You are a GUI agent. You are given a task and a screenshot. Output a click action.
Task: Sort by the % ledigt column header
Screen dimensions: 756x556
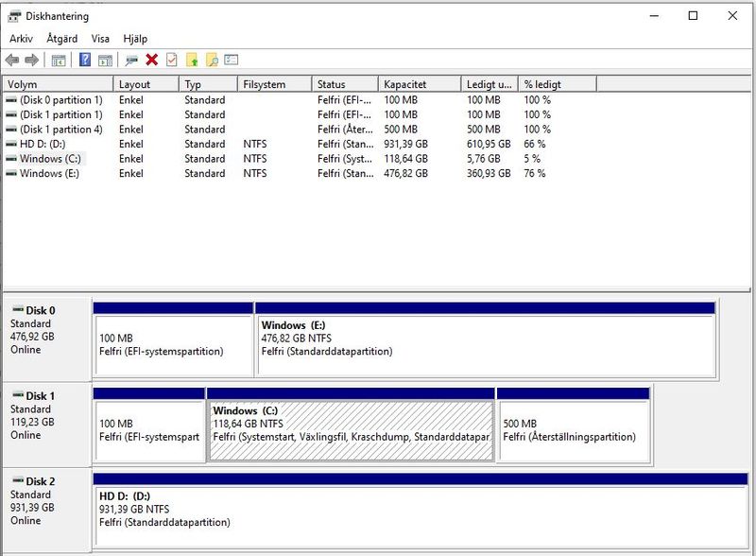(558, 84)
